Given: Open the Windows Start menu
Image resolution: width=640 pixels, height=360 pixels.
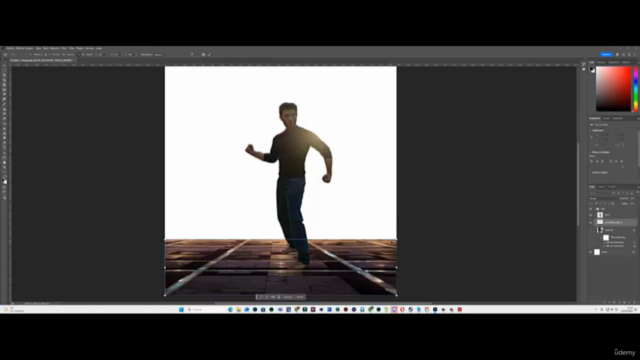Looking at the screenshot, I should point(181,310).
